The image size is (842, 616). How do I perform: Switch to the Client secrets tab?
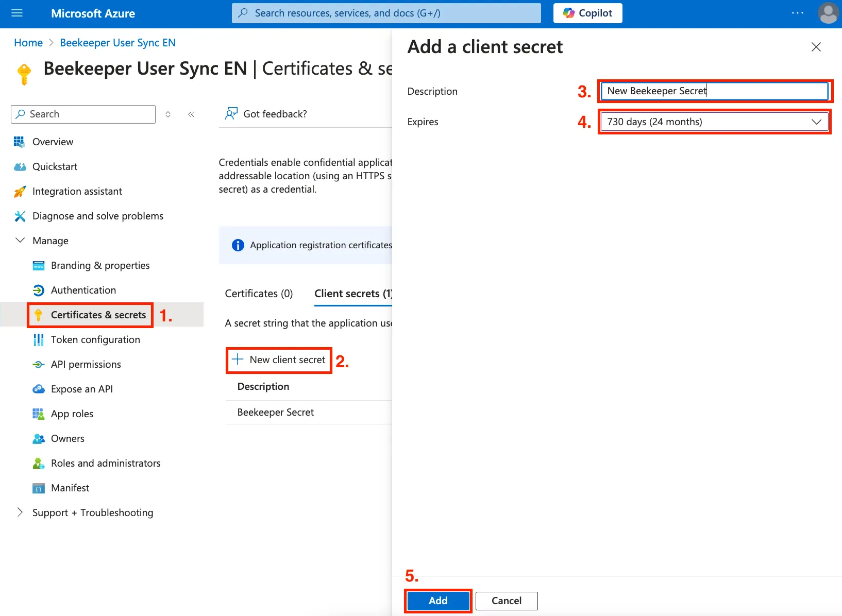click(x=353, y=294)
